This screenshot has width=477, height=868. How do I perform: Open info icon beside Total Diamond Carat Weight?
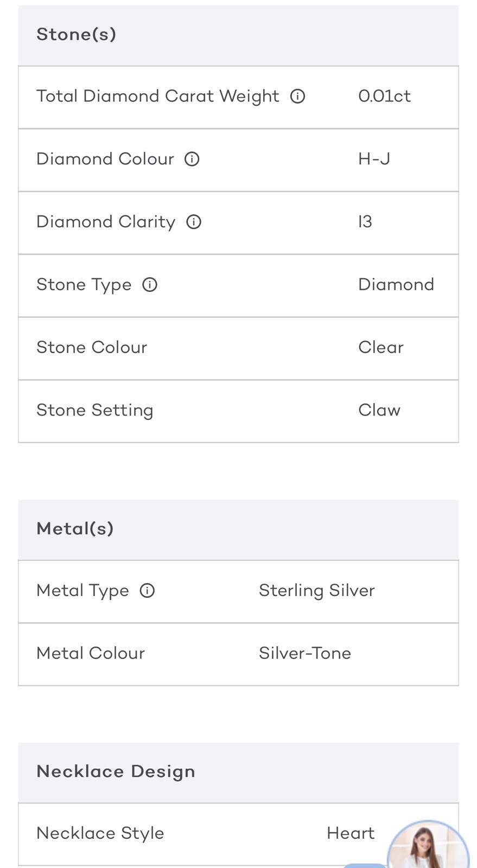point(297,97)
